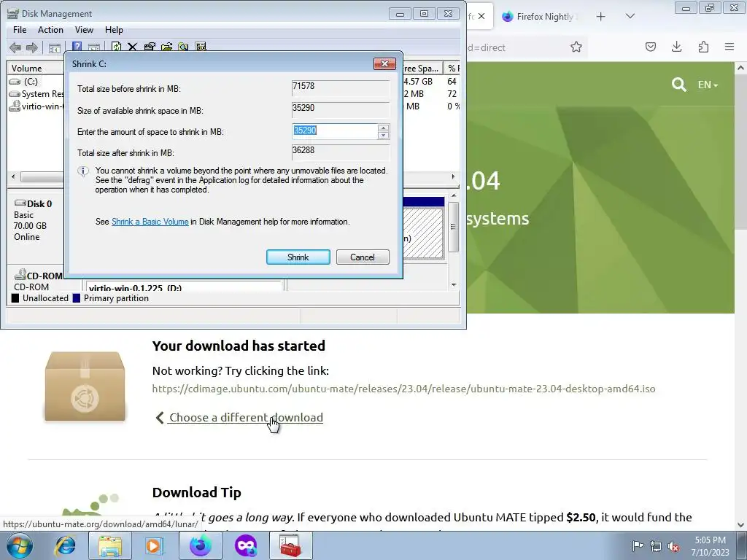Viewport: 747px width, 560px height.
Task: Open the Firefox extensions puzzle icon
Action: pos(703,47)
